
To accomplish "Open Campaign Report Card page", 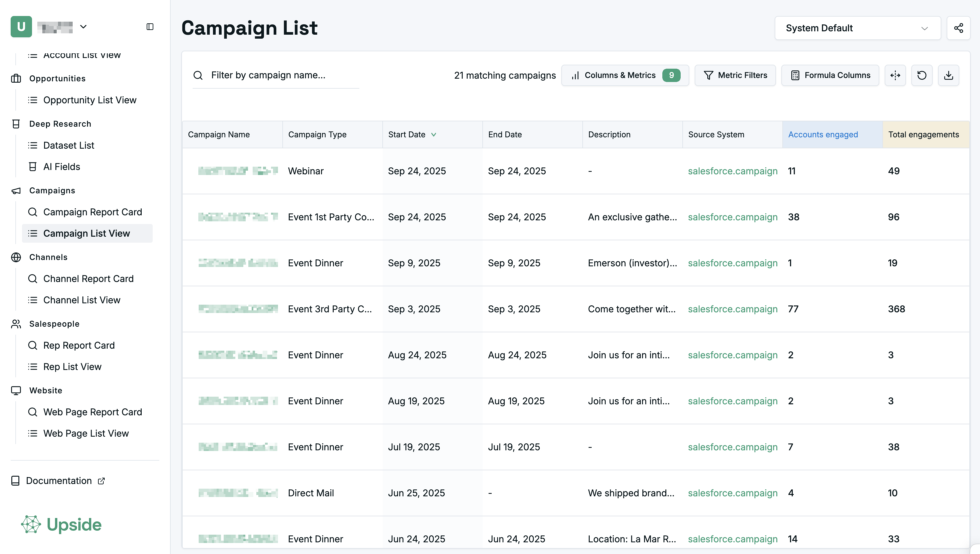I will tap(92, 212).
